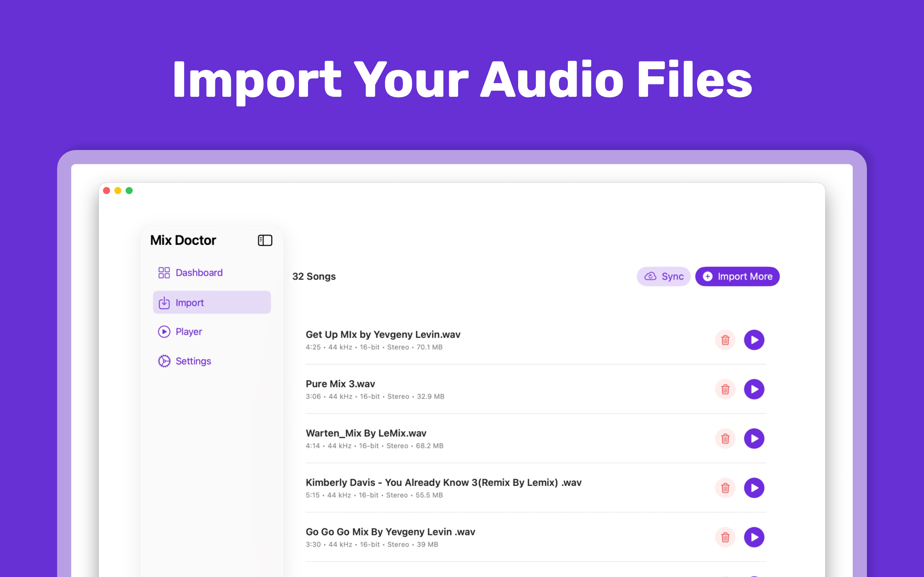Delete Go Go Go Mix track
The image size is (924, 577).
(x=725, y=537)
